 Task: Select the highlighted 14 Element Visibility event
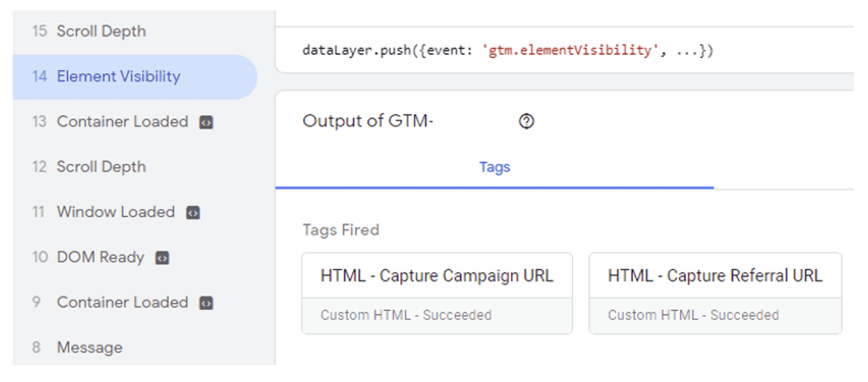(x=118, y=77)
